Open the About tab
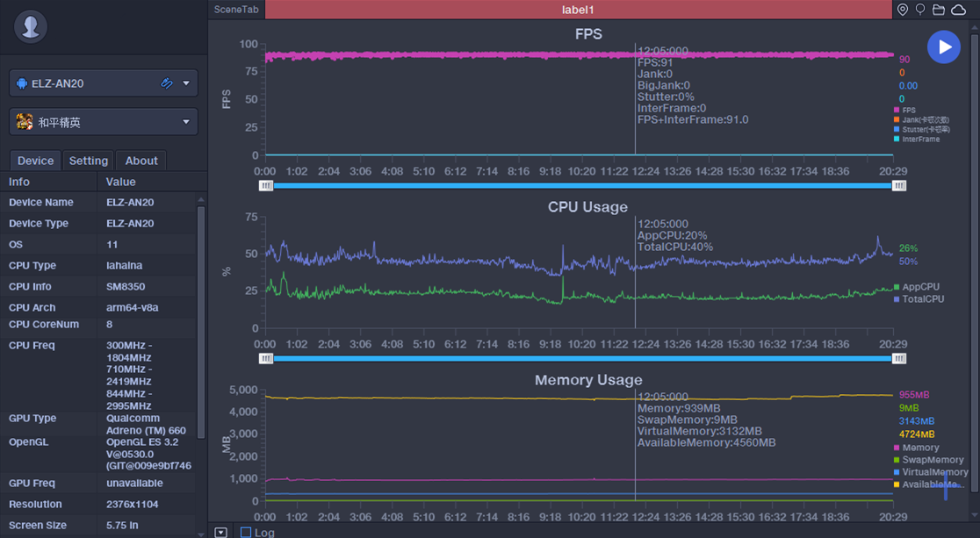 click(x=141, y=161)
